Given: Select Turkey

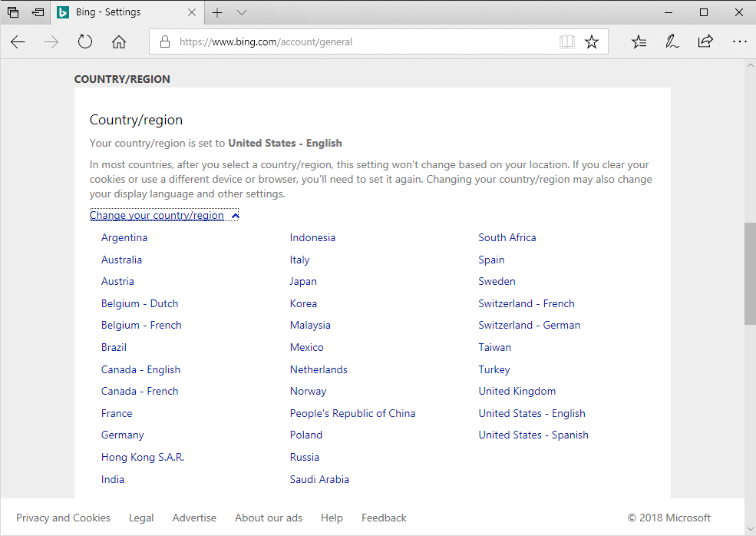Looking at the screenshot, I should [x=494, y=369].
